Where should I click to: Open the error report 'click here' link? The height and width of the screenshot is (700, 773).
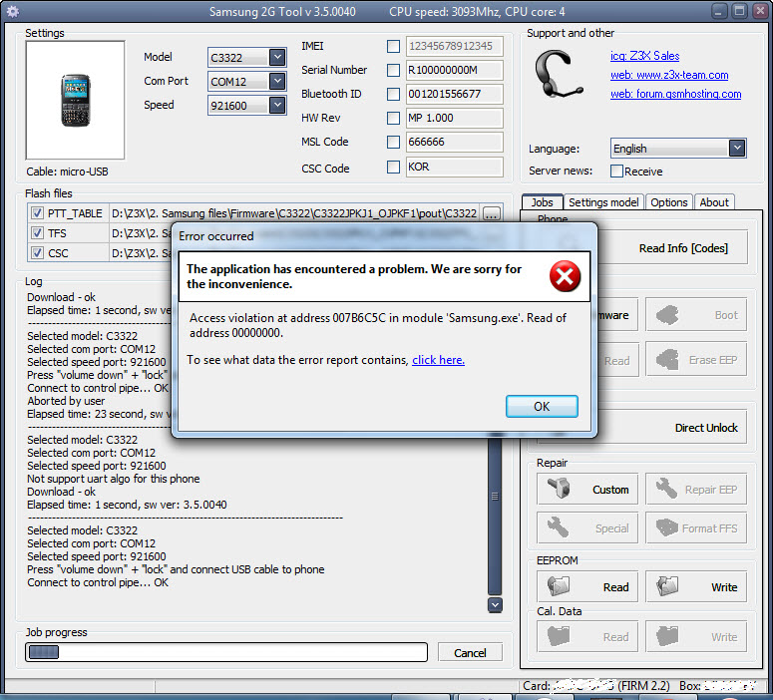coord(438,360)
